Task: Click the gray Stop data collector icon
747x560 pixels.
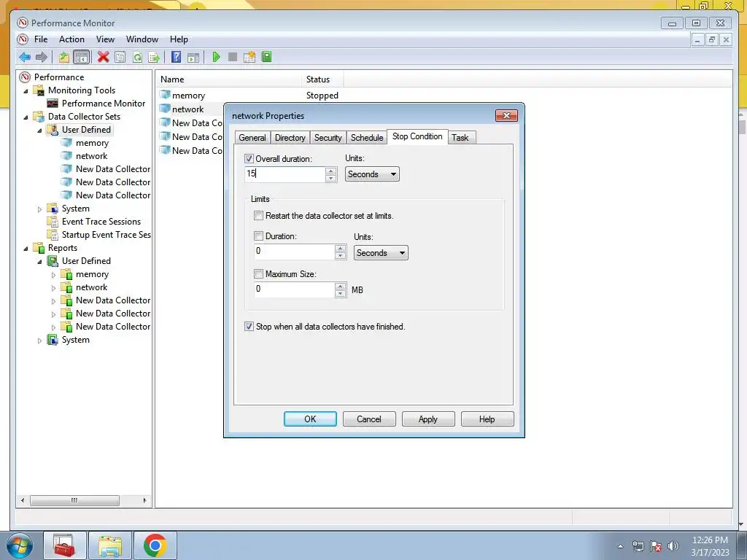Action: pyautogui.click(x=233, y=57)
